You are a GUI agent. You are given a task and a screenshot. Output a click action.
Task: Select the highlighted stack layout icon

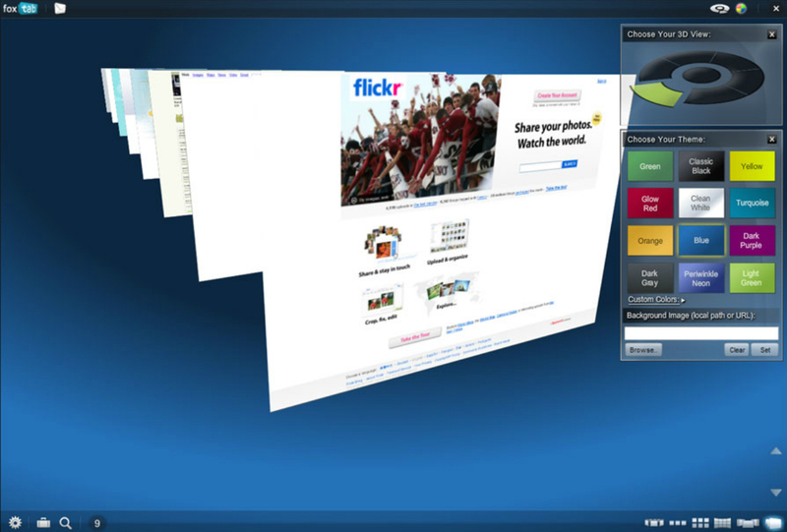tap(773, 523)
